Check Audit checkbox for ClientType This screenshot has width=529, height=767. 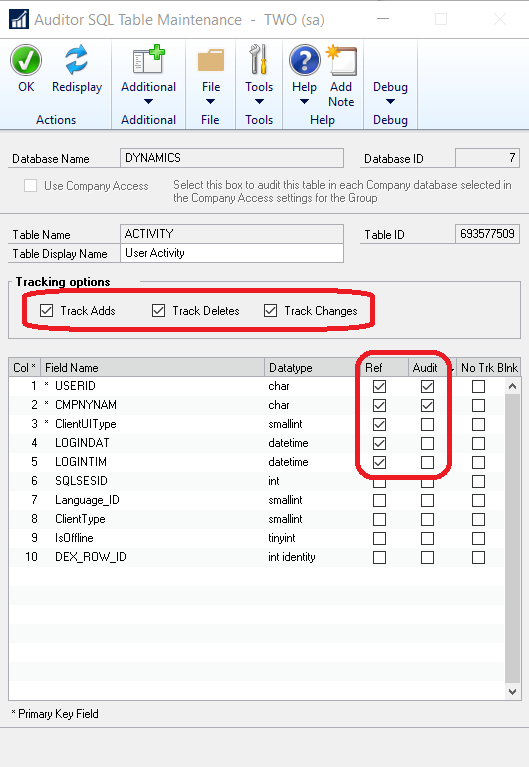click(x=427, y=519)
